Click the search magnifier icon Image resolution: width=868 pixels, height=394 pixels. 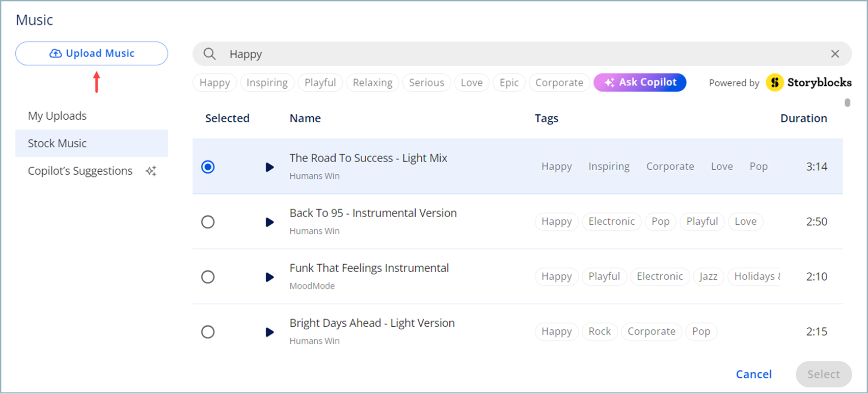coord(209,54)
